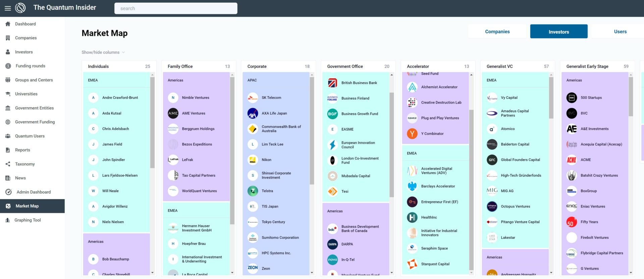Open Octopus Ventures entry
This screenshot has width=644, height=279.
click(x=515, y=206)
